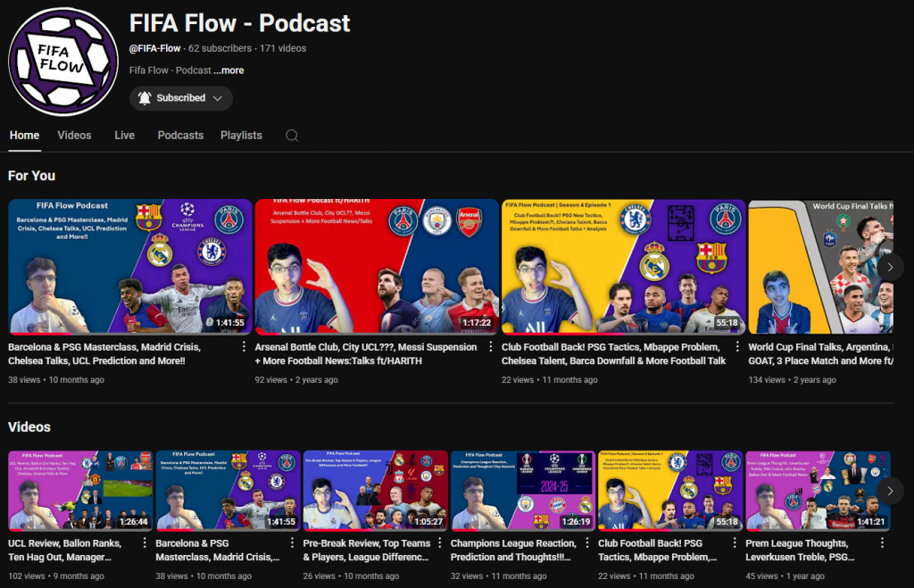Open options menu for Pre-Break Review video
This screenshot has width=914, height=588.
coord(439,542)
